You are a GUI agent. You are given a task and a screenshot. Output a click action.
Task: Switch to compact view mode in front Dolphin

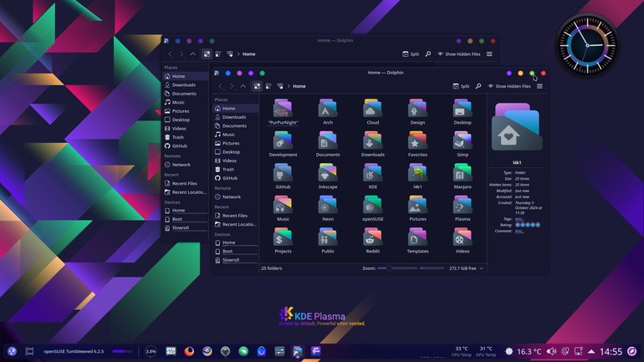268,86
